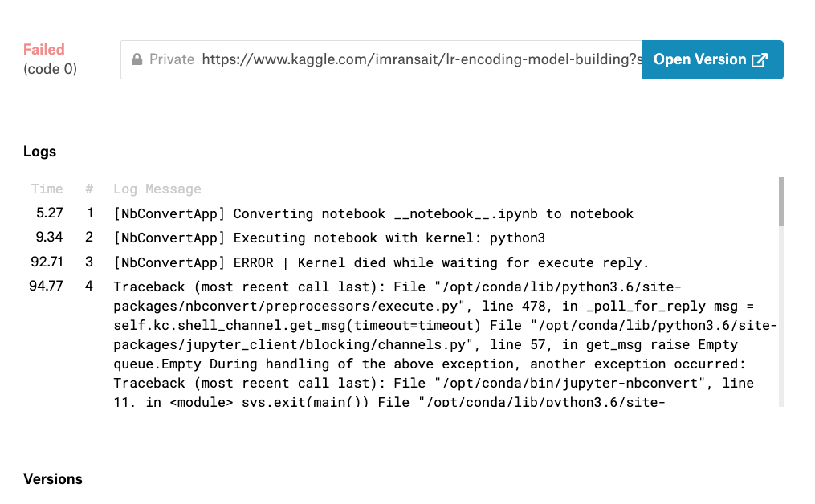Click the Versions section heading
Viewport: 815px width, 504px height.
coord(53,479)
